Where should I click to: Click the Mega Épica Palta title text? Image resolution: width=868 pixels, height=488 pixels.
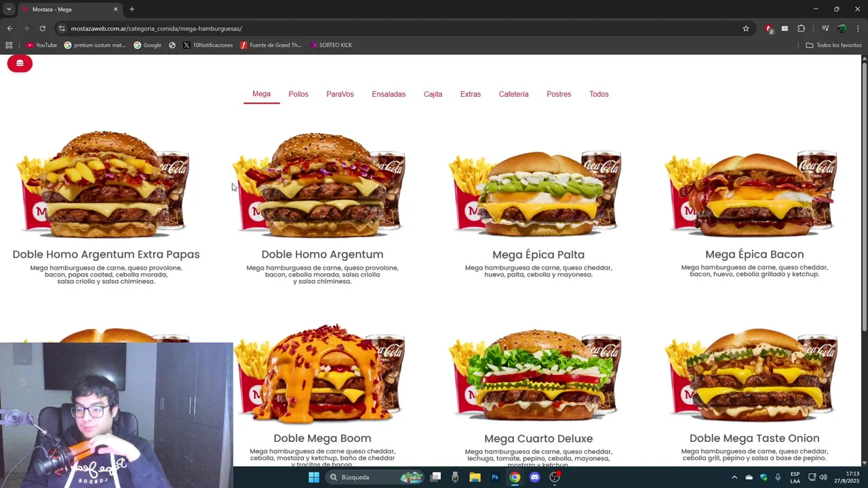538,254
